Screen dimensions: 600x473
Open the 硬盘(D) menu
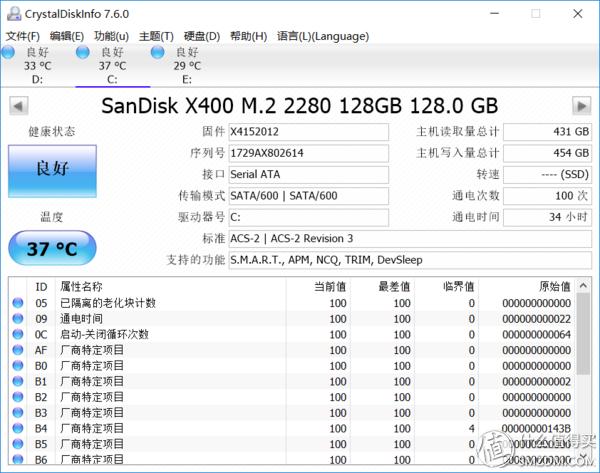click(202, 36)
